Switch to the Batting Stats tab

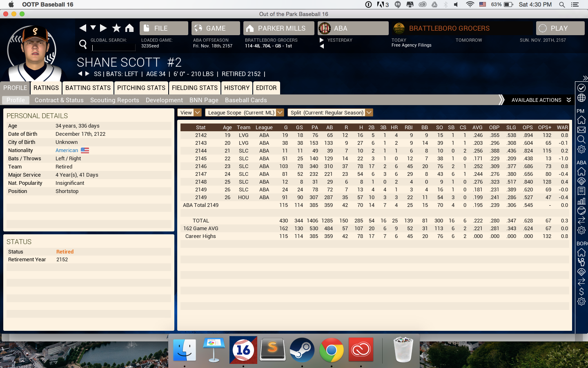coord(88,88)
